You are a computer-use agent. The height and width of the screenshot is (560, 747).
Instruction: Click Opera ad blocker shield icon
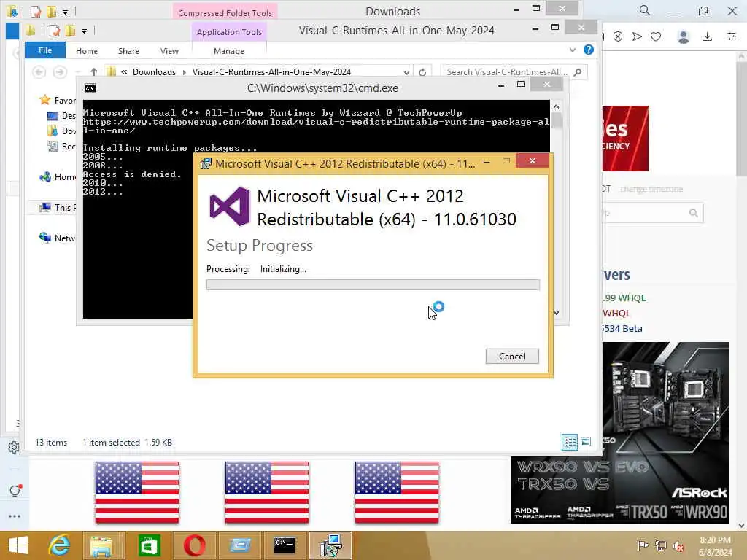[618, 36]
